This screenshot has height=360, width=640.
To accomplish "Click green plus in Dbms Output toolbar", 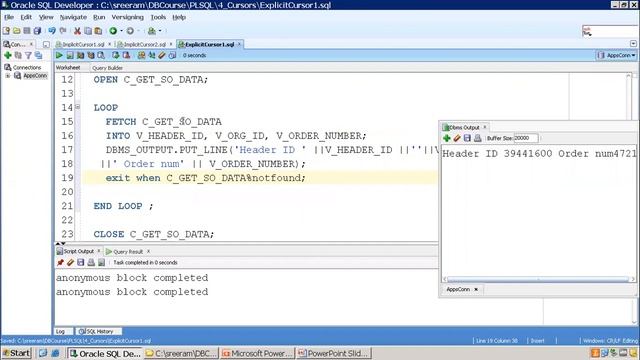I will click(447, 138).
